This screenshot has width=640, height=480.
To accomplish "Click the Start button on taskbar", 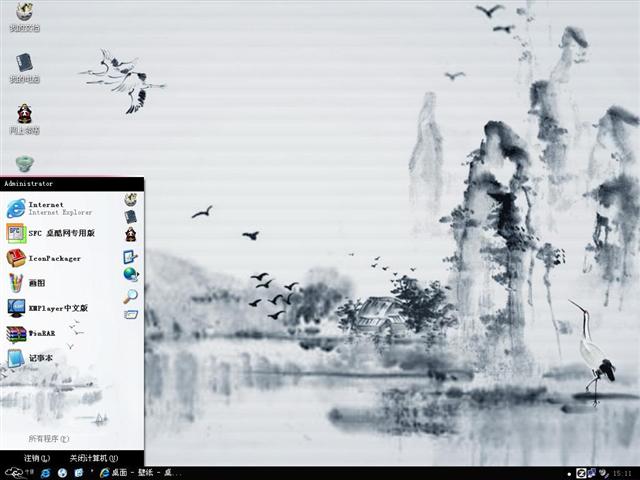I will 18,472.
